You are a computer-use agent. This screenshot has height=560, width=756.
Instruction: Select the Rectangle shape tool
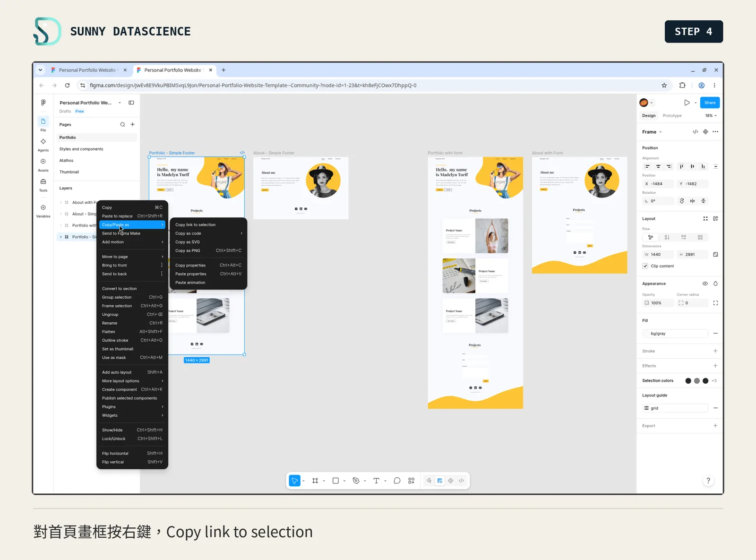[335, 481]
